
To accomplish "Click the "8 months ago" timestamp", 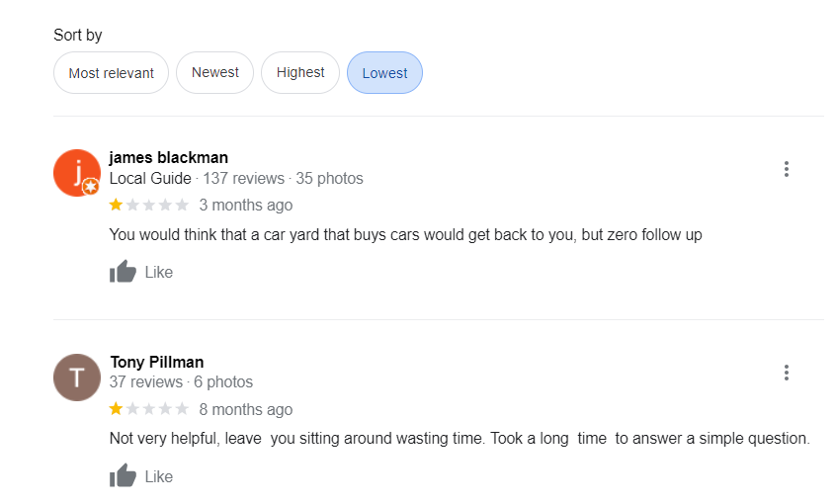I will tap(245, 409).
